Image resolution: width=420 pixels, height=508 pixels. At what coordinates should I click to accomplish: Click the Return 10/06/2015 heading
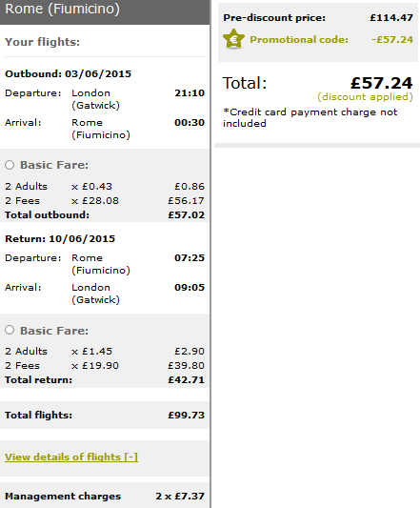60,239
